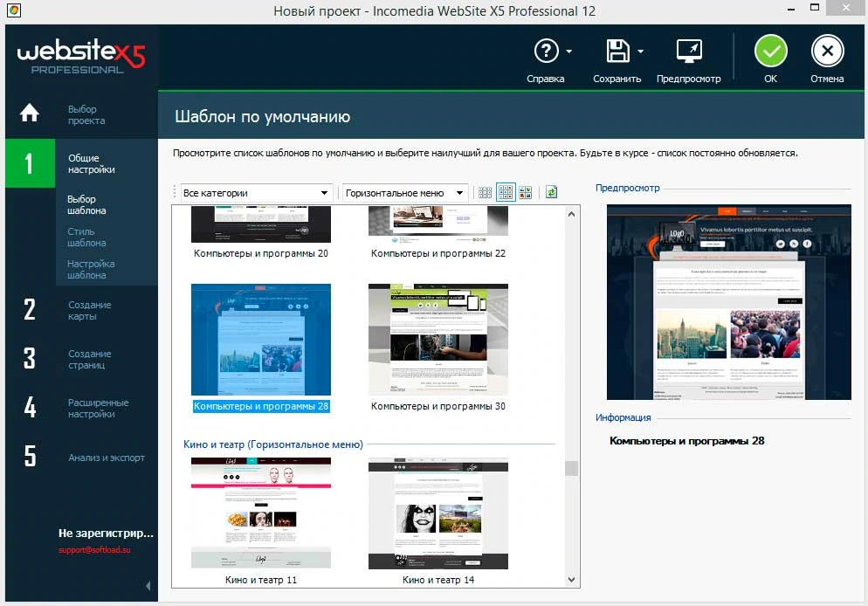Viewport: 868px width, 606px height.
Task: Open Настройка шаблона submenu item
Action: 91,269
